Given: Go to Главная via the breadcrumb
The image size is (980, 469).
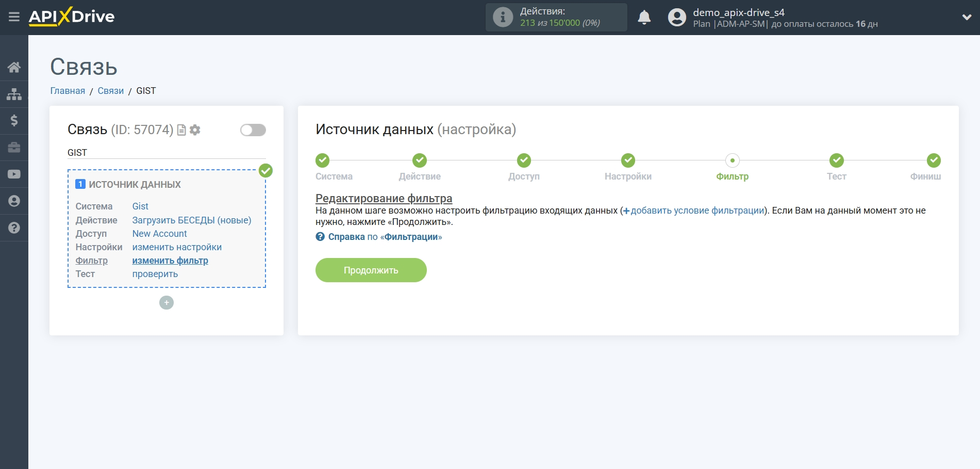Looking at the screenshot, I should (67, 90).
